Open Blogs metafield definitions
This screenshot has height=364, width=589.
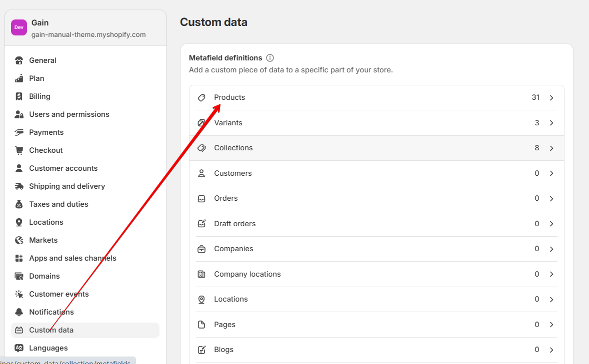pos(376,350)
